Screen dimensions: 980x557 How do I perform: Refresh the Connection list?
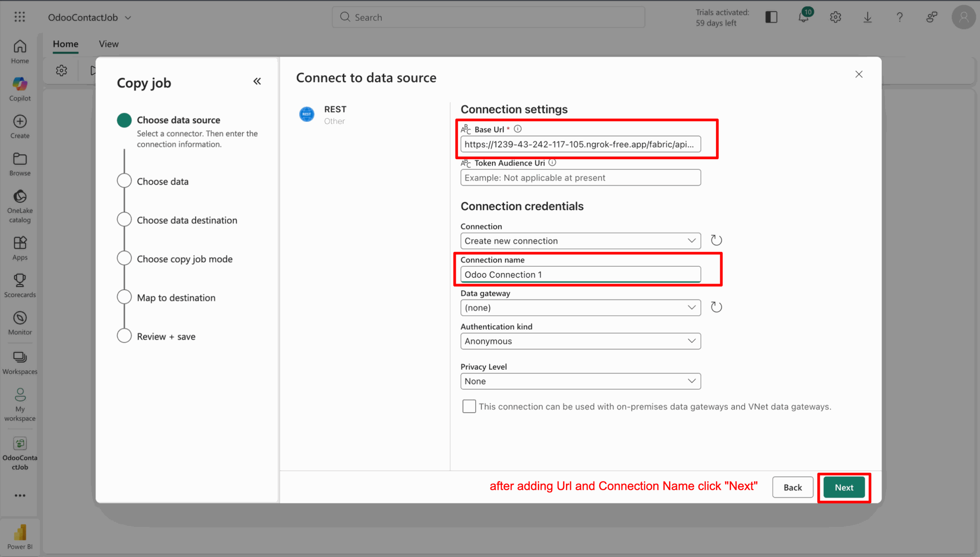pos(716,240)
